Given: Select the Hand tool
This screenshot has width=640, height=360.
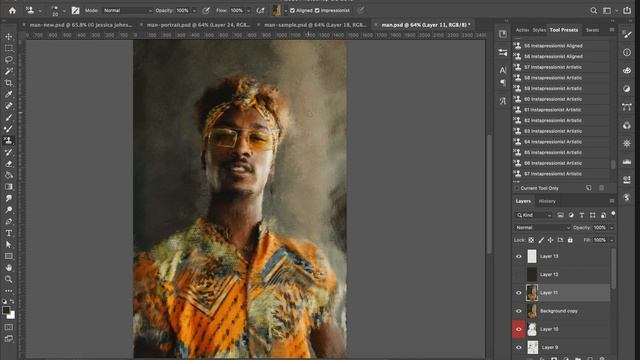Looking at the screenshot, I should coord(9,268).
